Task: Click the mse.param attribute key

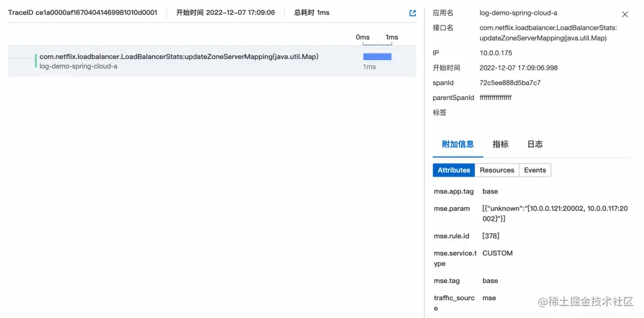Action: coord(451,209)
